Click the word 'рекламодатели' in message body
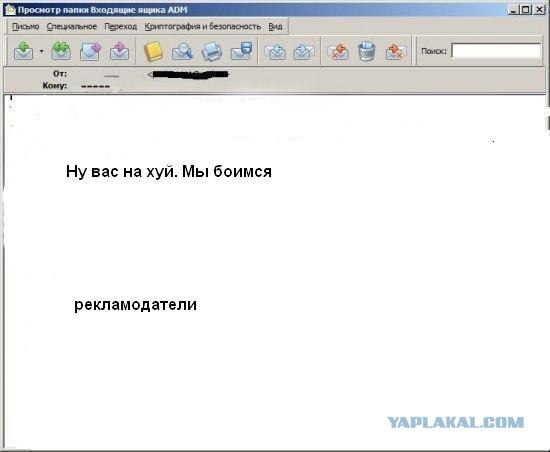550x452 pixels. 135,304
